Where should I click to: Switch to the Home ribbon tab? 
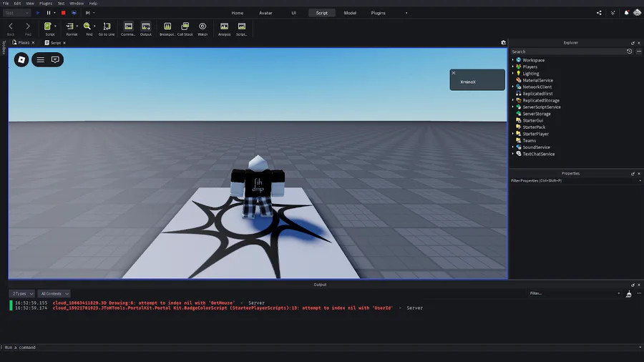[x=238, y=13]
